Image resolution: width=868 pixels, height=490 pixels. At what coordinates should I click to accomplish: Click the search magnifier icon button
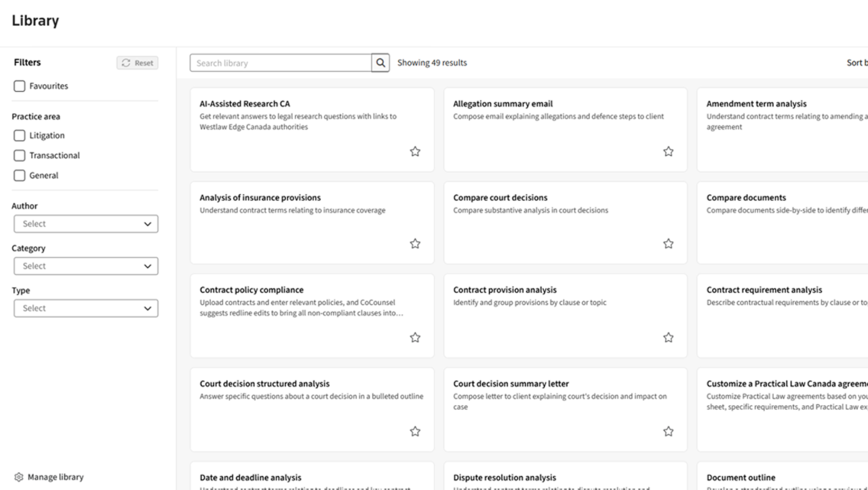pos(380,63)
